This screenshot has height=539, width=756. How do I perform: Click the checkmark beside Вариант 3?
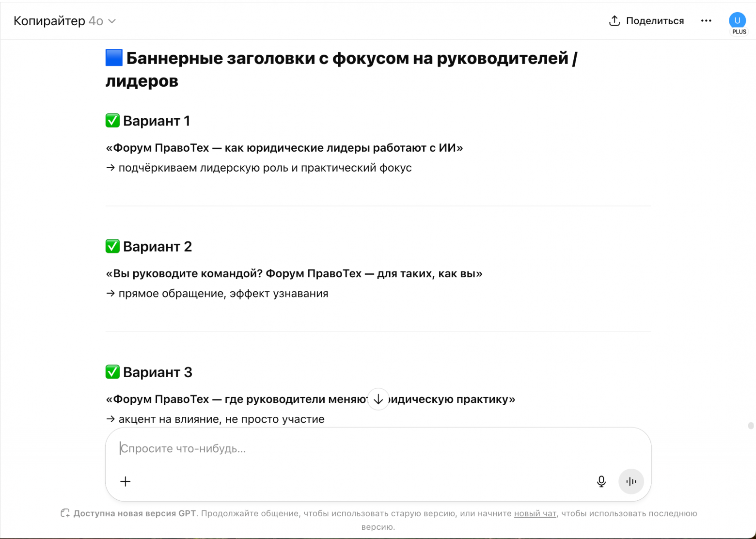coord(112,372)
